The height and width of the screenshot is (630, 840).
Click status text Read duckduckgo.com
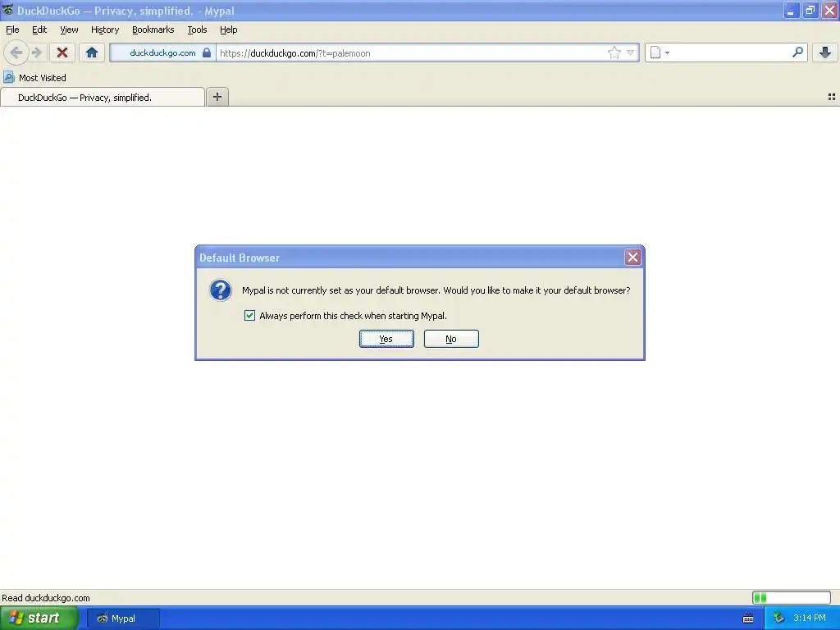click(x=46, y=598)
